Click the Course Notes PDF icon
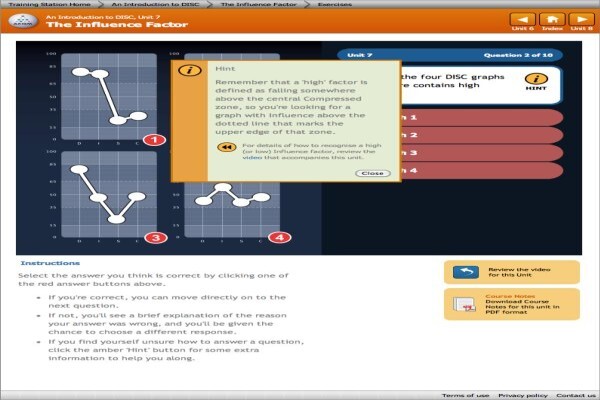Image resolution: width=600 pixels, height=400 pixels. tap(464, 305)
